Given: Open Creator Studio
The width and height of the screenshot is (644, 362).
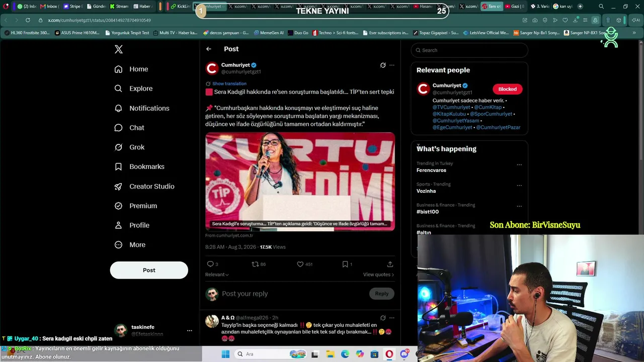Looking at the screenshot, I should [144, 186].
